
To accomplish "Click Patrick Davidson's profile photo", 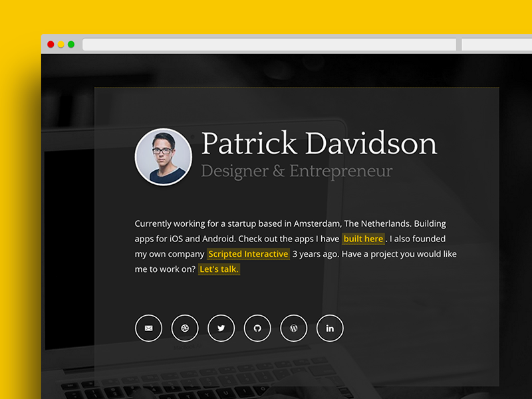I will coord(164,157).
